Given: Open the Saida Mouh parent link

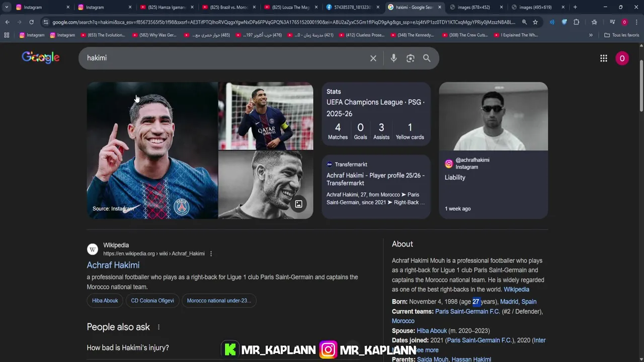Looking at the screenshot, I should (x=433, y=359).
